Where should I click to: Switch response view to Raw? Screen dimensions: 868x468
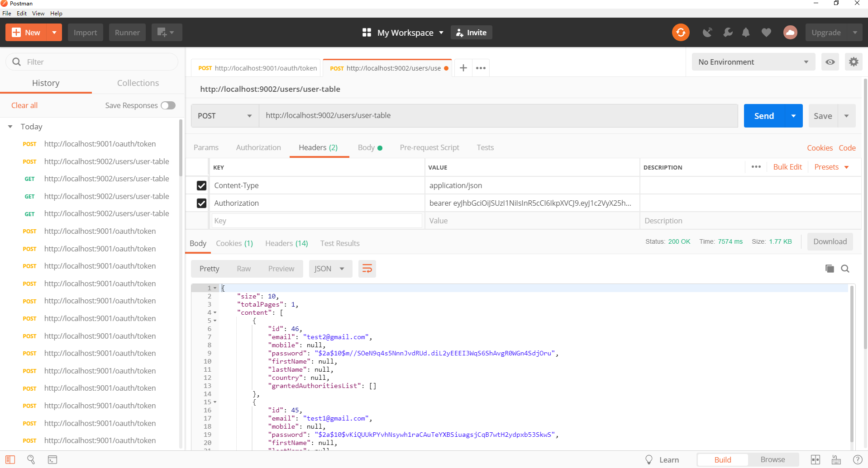tap(243, 269)
